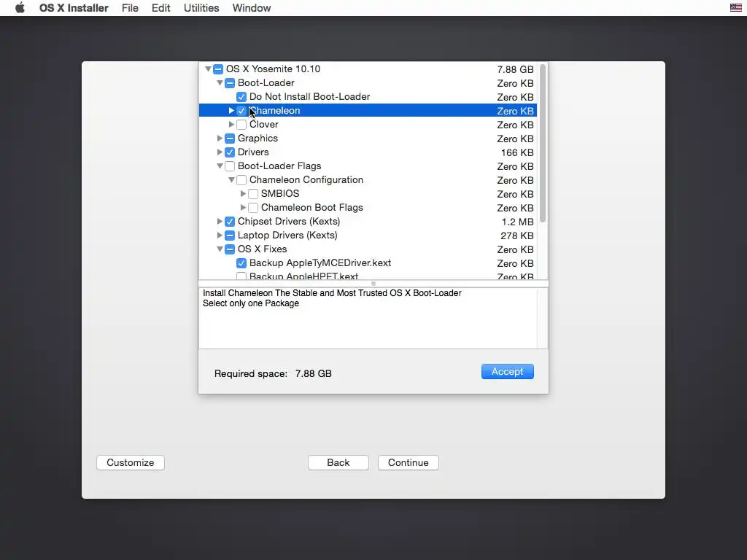Image resolution: width=747 pixels, height=560 pixels.
Task: Uncheck the Chameleon checkbox
Action: tap(241, 111)
